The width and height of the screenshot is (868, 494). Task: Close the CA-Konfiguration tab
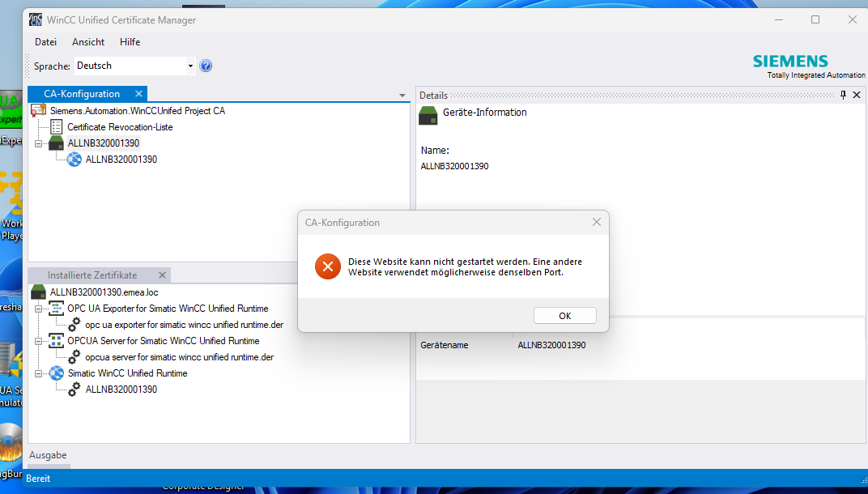coord(139,94)
